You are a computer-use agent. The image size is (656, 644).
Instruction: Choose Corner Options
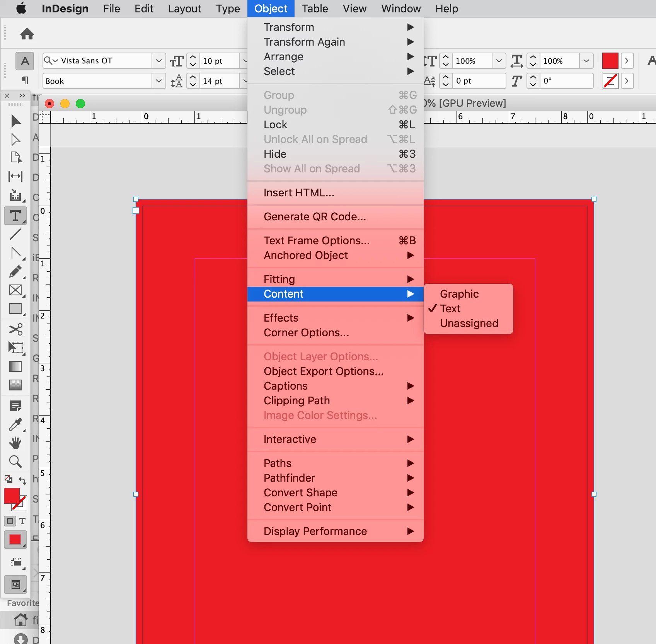pyautogui.click(x=336, y=332)
